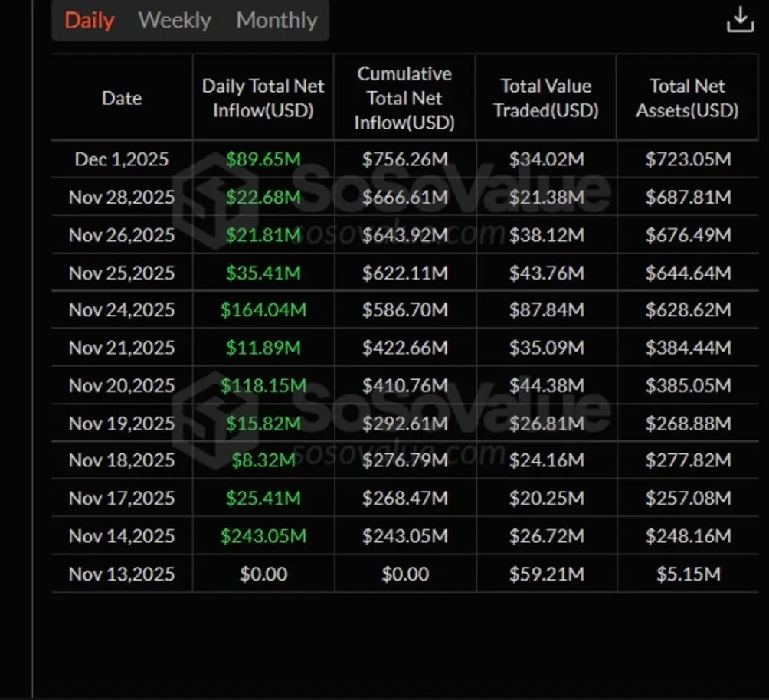
Task: Select the Nov 25,2025 date cell
Action: (122, 272)
